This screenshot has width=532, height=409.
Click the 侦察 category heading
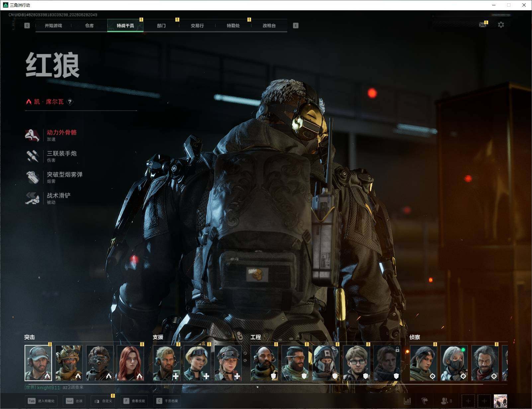[x=415, y=337]
